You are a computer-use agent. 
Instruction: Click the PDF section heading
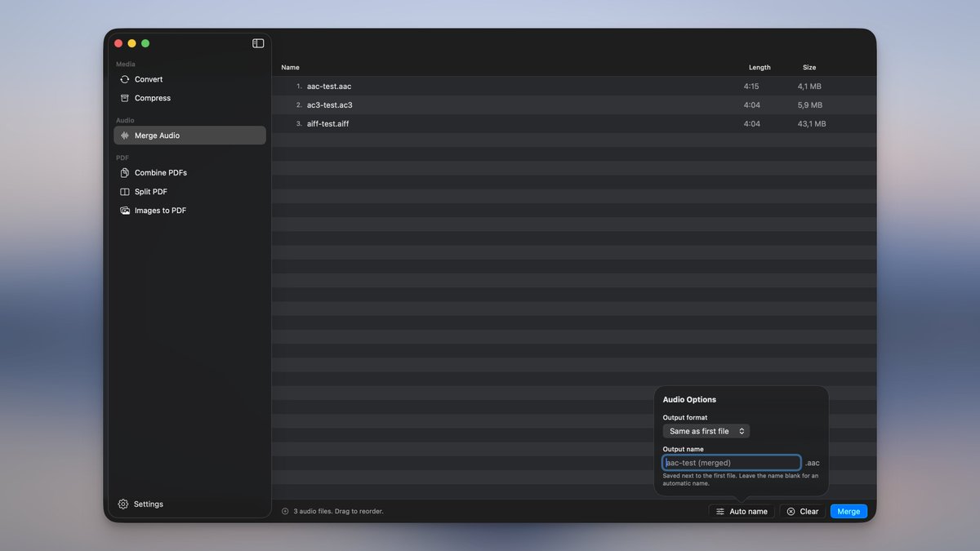point(122,158)
